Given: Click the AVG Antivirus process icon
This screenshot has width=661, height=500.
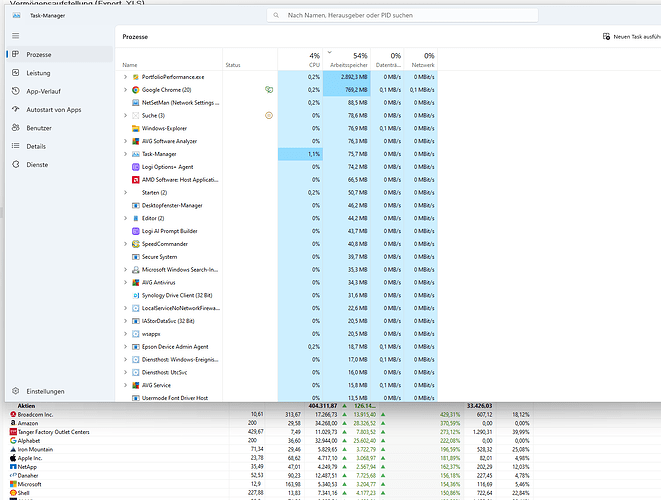Looking at the screenshot, I should [x=136, y=282].
